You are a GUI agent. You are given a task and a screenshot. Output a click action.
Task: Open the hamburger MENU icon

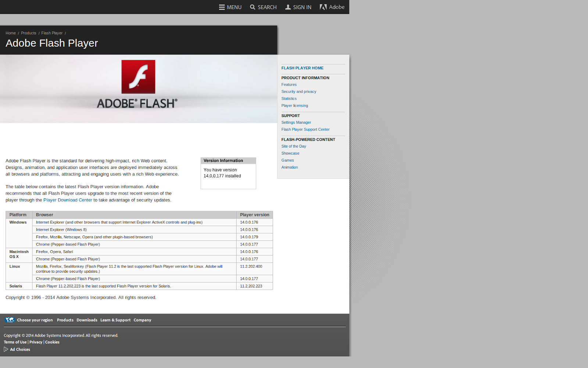pos(222,7)
